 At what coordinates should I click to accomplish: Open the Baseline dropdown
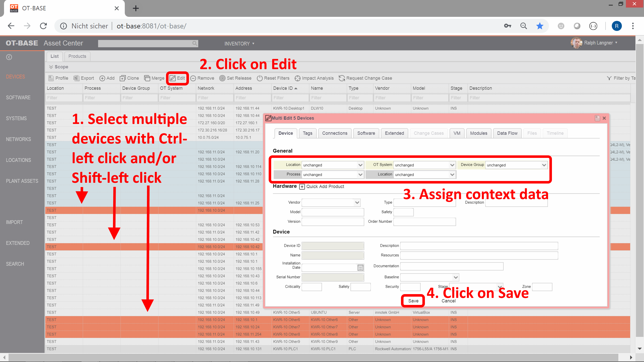point(430,278)
